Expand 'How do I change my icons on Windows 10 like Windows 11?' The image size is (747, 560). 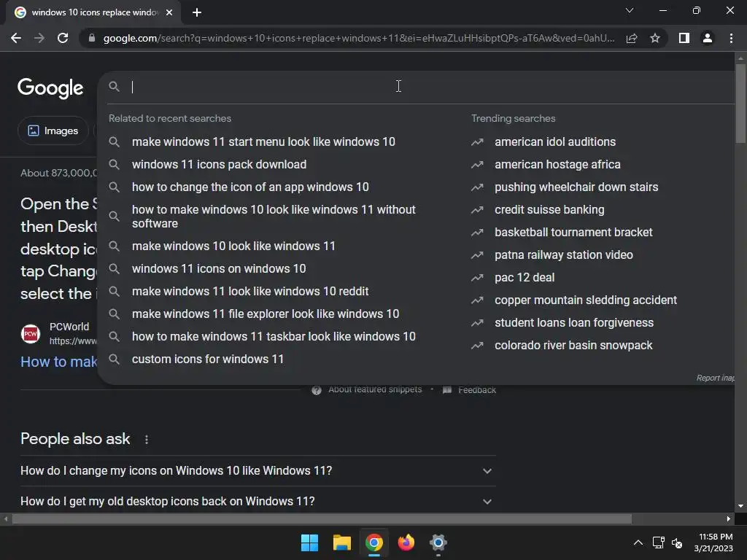pyautogui.click(x=258, y=471)
